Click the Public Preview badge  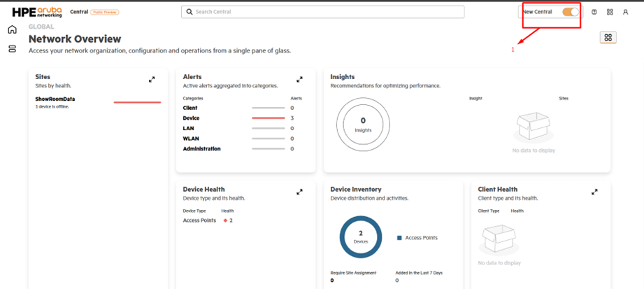[x=105, y=13]
